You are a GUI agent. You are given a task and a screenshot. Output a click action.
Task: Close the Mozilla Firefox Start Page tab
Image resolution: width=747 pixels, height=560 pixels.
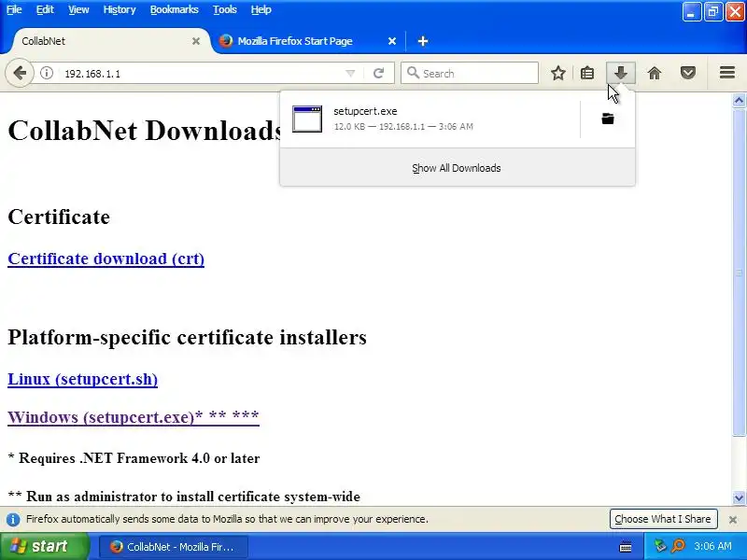pyautogui.click(x=392, y=41)
